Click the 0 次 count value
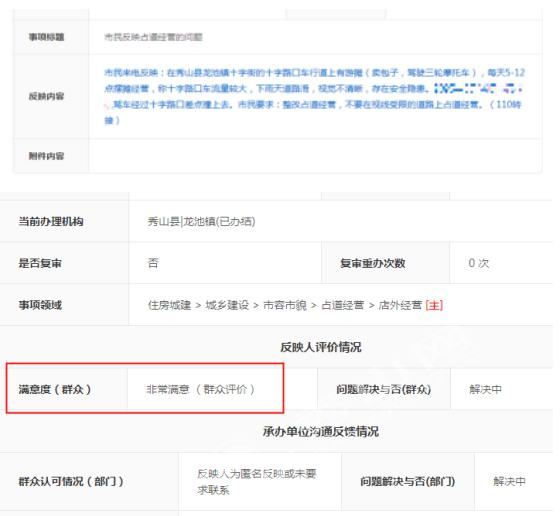Viewport: 560px width, 516px height. (x=479, y=263)
